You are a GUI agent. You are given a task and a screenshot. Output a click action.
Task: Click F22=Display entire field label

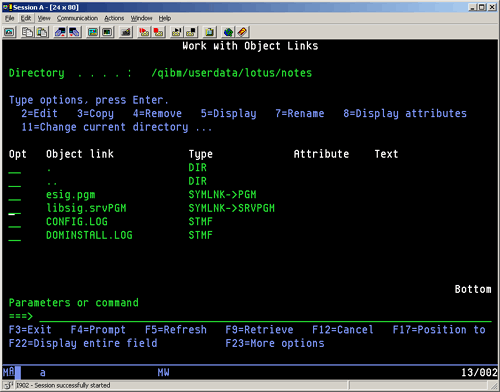[83, 343]
